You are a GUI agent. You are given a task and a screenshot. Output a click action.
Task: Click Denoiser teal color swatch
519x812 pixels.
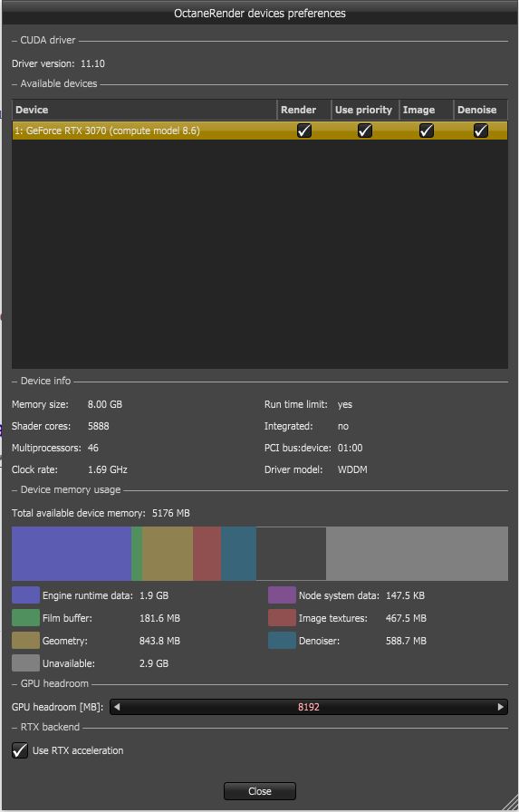(282, 641)
